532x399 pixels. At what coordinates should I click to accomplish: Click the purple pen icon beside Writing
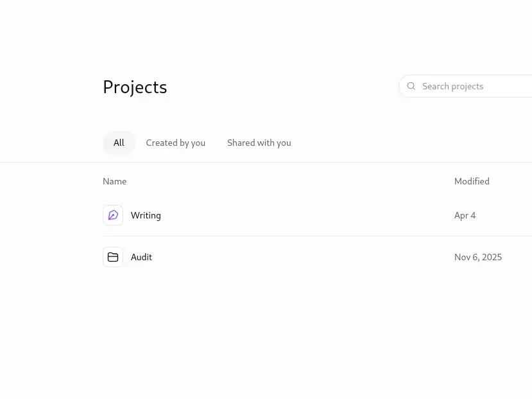[113, 215]
